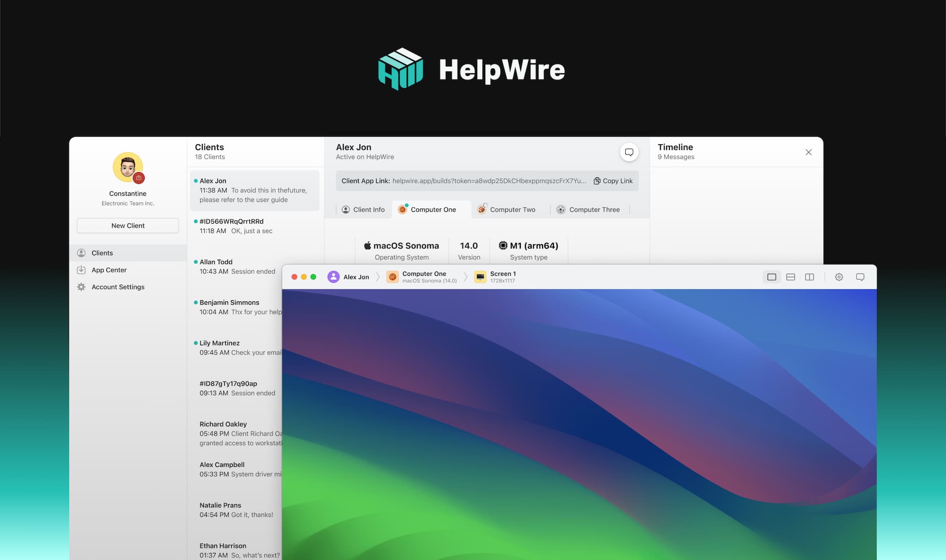946x560 pixels.
Task: Switch to the Computer Two tab
Action: point(512,210)
